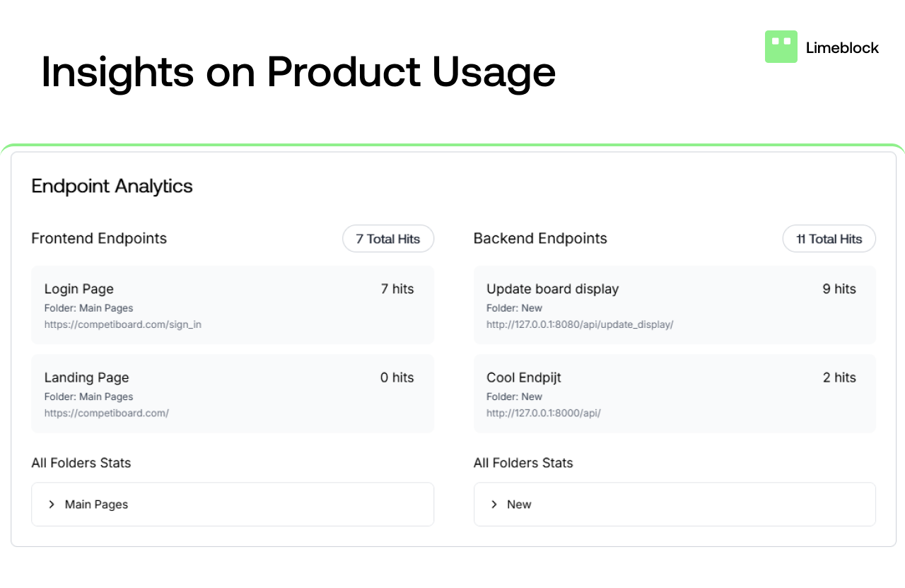905x588 pixels.
Task: Click the 127.0.0.1:8000/api/ URL
Action: pos(544,413)
